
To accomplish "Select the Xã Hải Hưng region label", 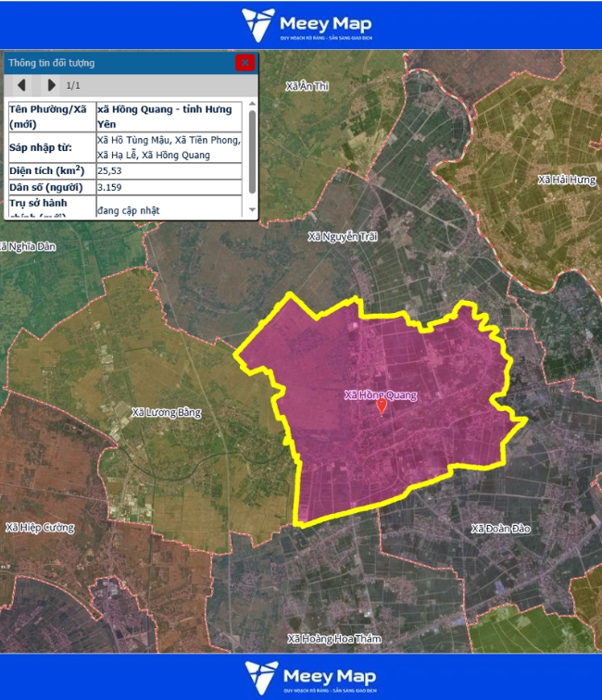I will point(567,179).
